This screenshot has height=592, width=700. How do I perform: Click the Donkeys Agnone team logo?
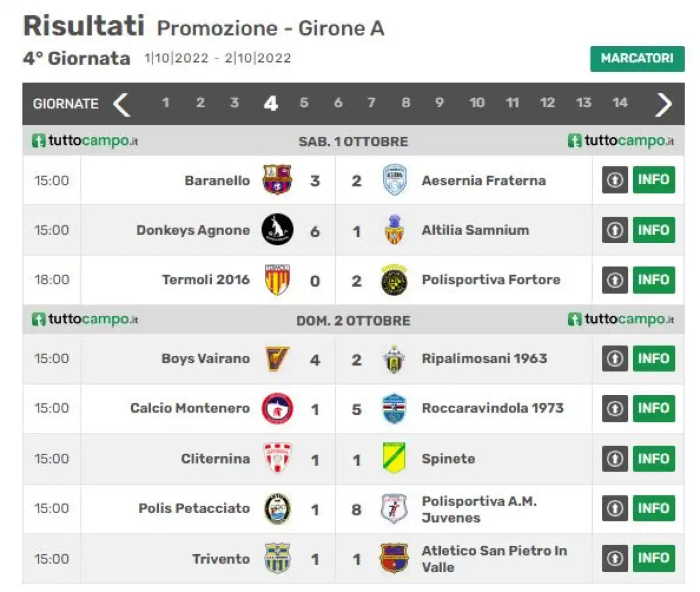(277, 229)
